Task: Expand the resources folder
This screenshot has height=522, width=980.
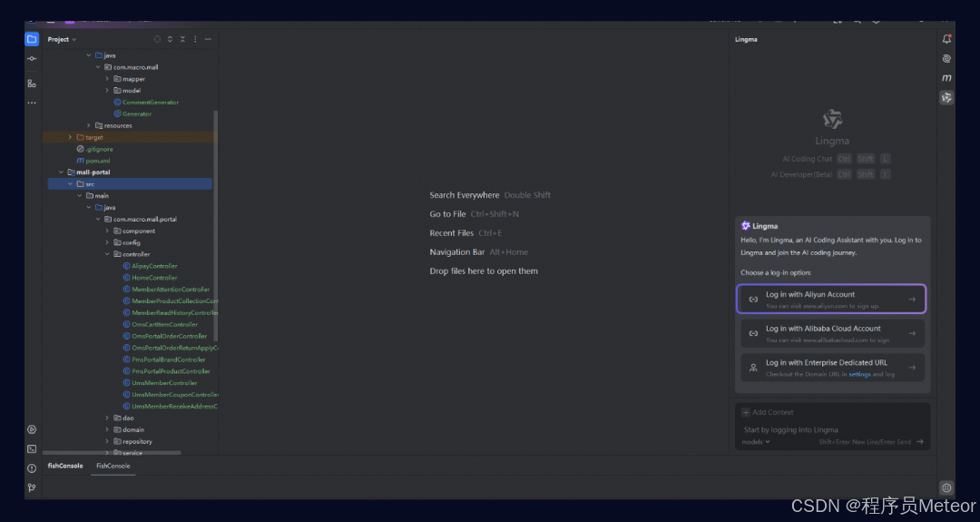Action: 89,125
